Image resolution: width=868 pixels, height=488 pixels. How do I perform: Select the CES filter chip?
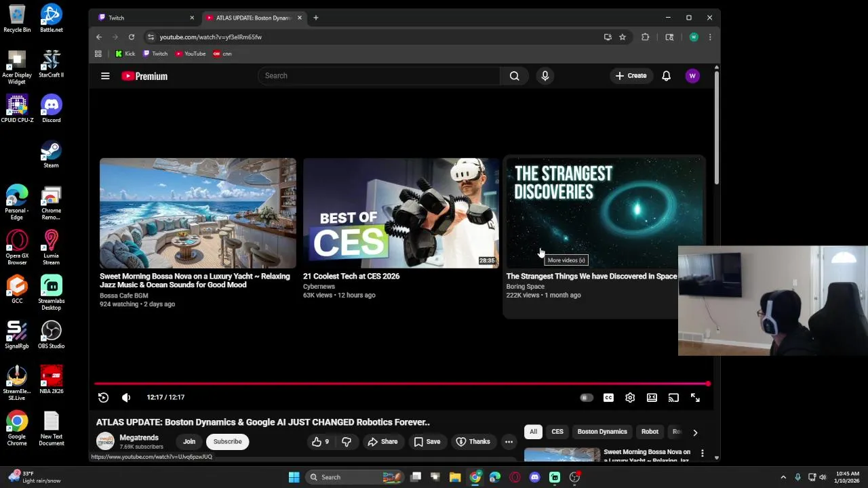click(x=557, y=432)
